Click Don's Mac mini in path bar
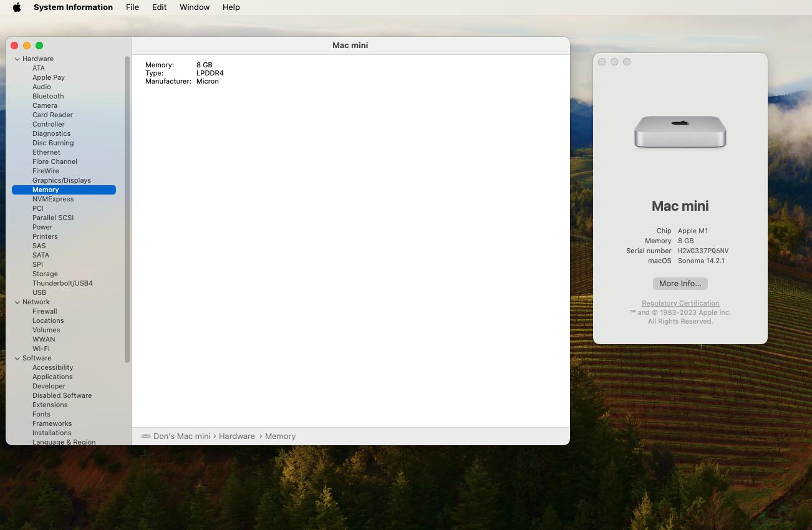Viewport: 812px width, 530px height. click(182, 436)
